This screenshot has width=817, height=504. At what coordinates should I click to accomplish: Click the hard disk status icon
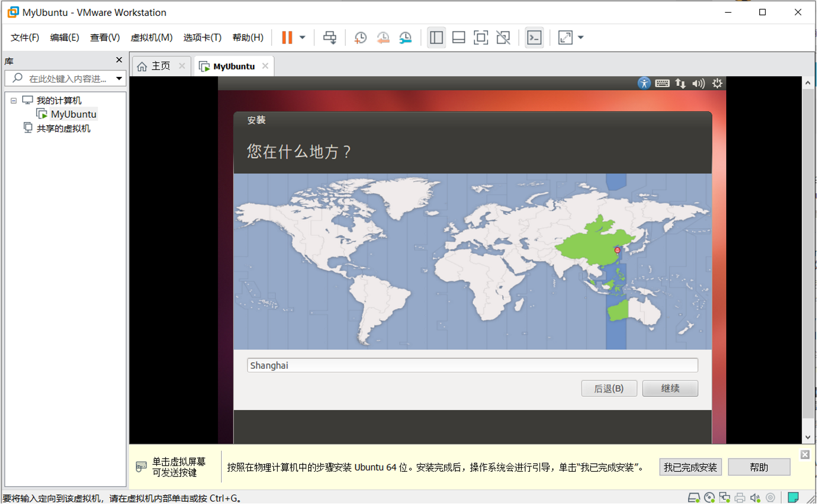[693, 498]
